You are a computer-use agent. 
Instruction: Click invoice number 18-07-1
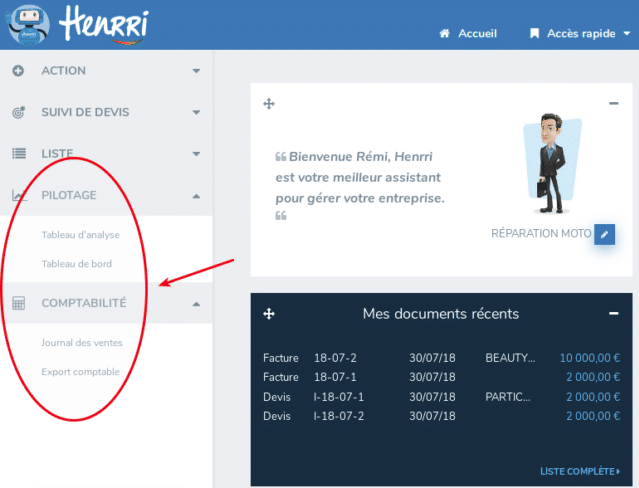coord(335,377)
